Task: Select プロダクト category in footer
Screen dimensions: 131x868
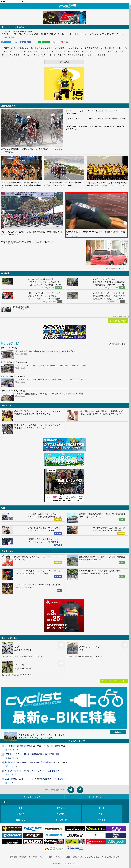Action: click(61, 808)
